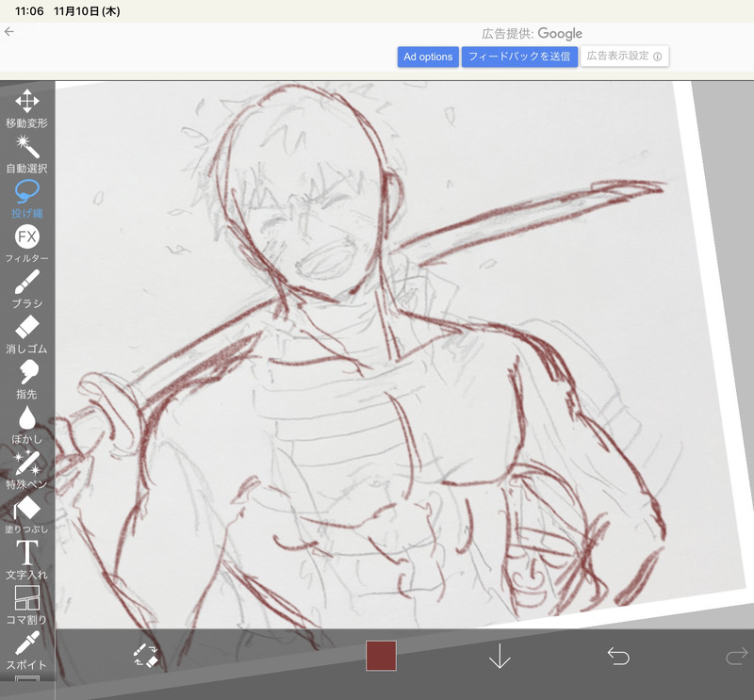The height and width of the screenshot is (700, 754).
Task: Click the Ad options button
Action: 428,57
